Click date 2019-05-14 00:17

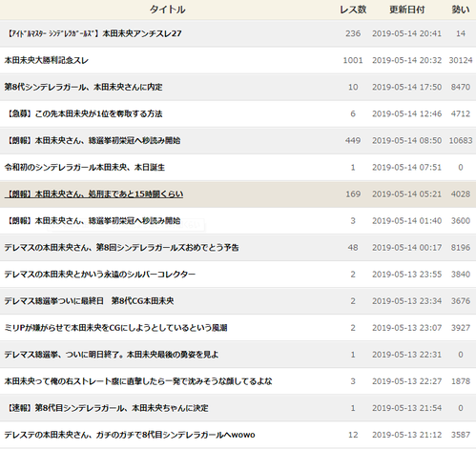(407, 247)
